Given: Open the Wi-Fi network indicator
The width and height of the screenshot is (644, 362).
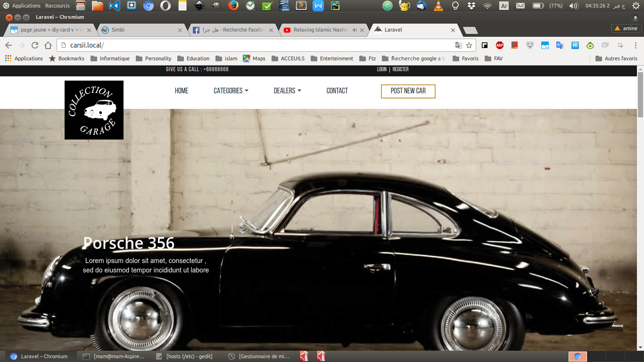Looking at the screenshot, I should click(487, 6).
